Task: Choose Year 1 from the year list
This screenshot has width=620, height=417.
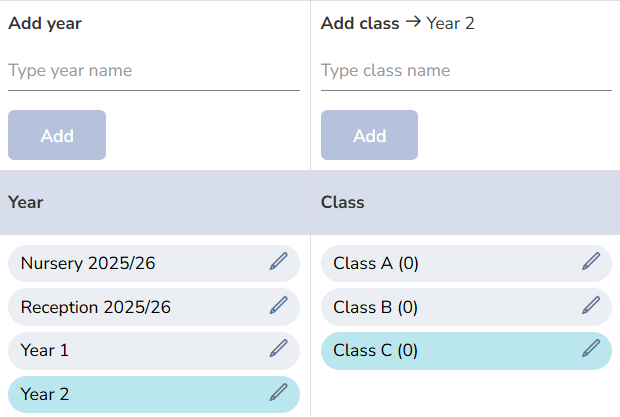Action: [154, 351]
